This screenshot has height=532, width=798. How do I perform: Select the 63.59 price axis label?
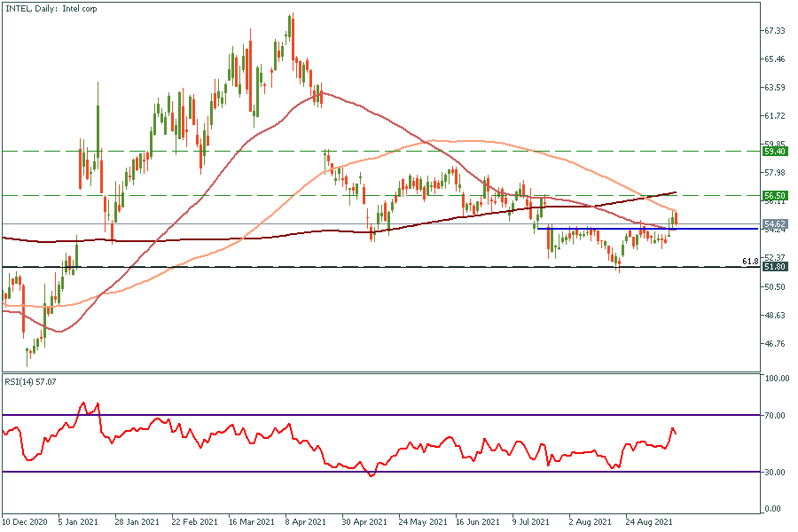click(x=775, y=88)
